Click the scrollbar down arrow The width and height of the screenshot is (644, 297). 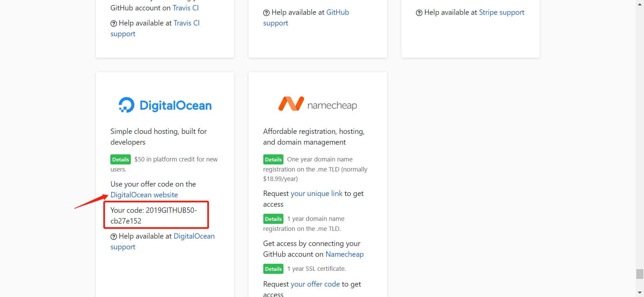click(x=640, y=293)
